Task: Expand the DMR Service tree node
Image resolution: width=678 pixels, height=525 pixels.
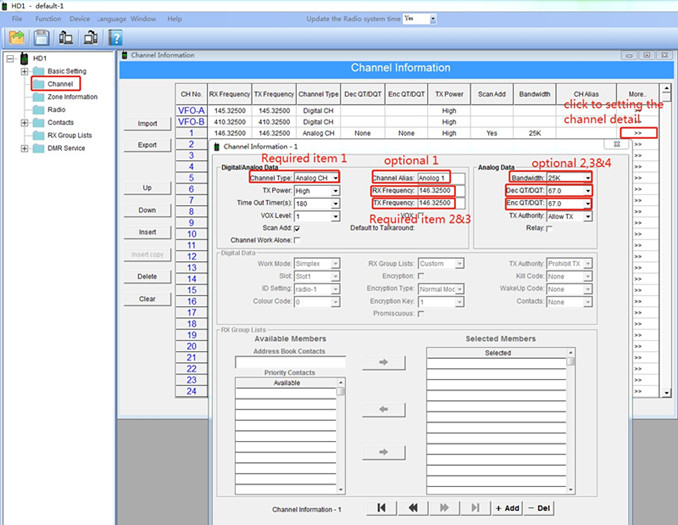Action: [25, 148]
